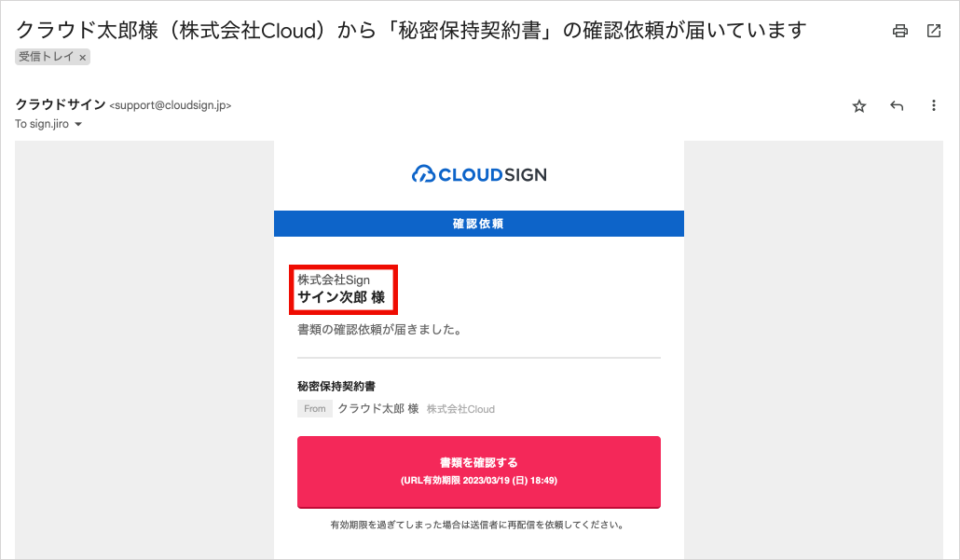This screenshot has width=960, height=560.
Task: Click the email subject line text
Action: click(x=410, y=30)
